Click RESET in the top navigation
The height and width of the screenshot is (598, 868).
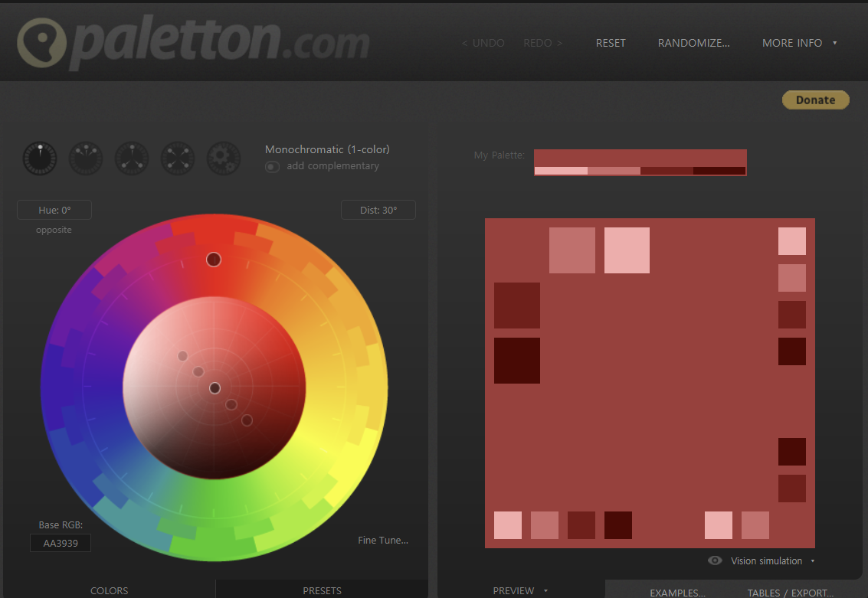click(611, 43)
